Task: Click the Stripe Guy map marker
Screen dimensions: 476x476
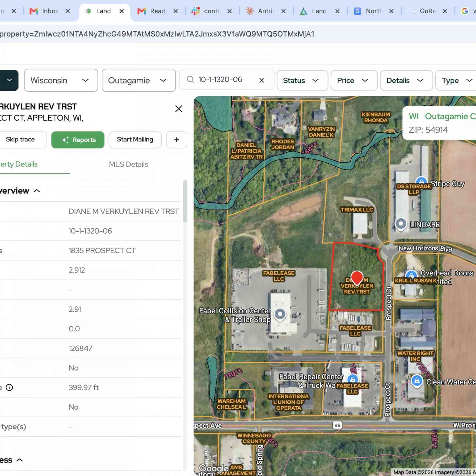Action: click(x=421, y=181)
